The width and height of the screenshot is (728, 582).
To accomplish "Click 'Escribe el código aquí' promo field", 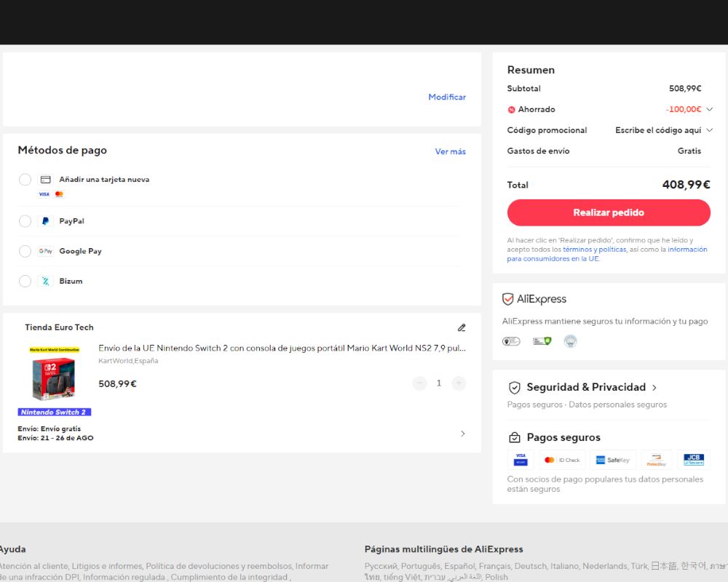I will click(x=658, y=130).
